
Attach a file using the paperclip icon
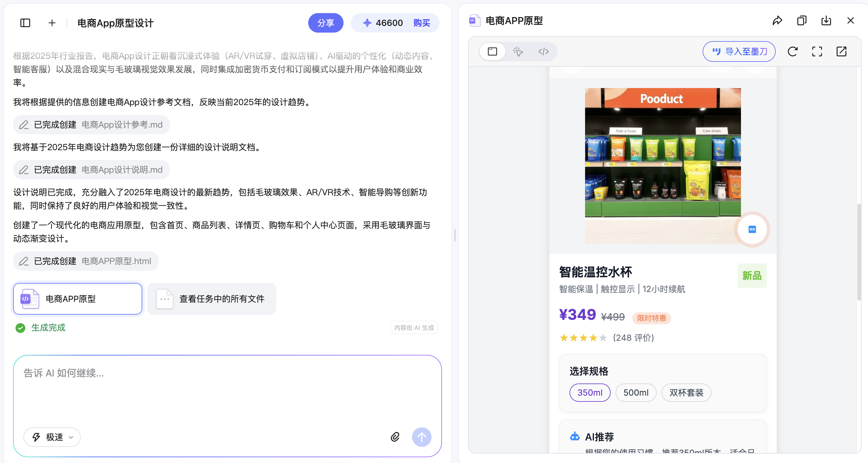click(x=395, y=437)
